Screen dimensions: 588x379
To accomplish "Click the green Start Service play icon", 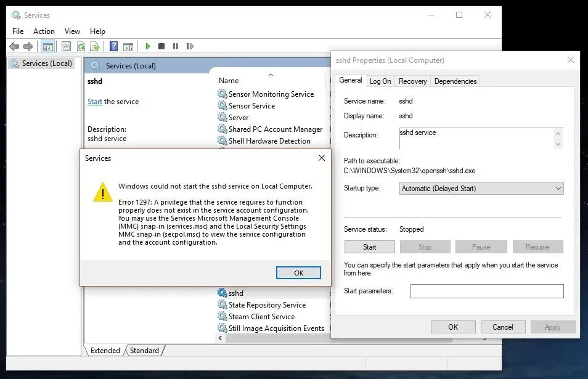I will point(148,46).
